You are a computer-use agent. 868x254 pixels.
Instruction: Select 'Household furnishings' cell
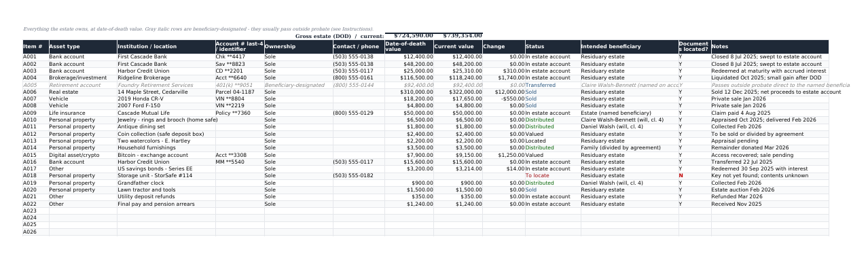point(166,147)
